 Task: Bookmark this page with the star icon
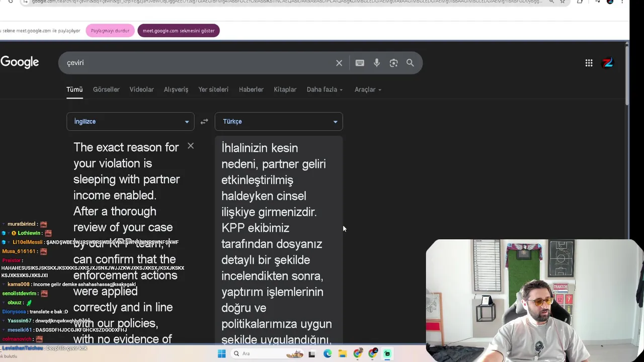[x=562, y=2]
